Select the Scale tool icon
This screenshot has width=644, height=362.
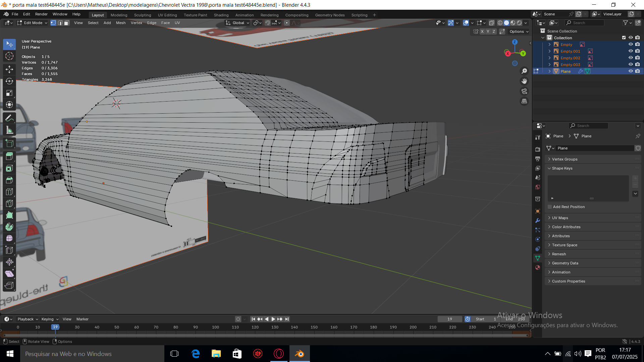(x=9, y=93)
